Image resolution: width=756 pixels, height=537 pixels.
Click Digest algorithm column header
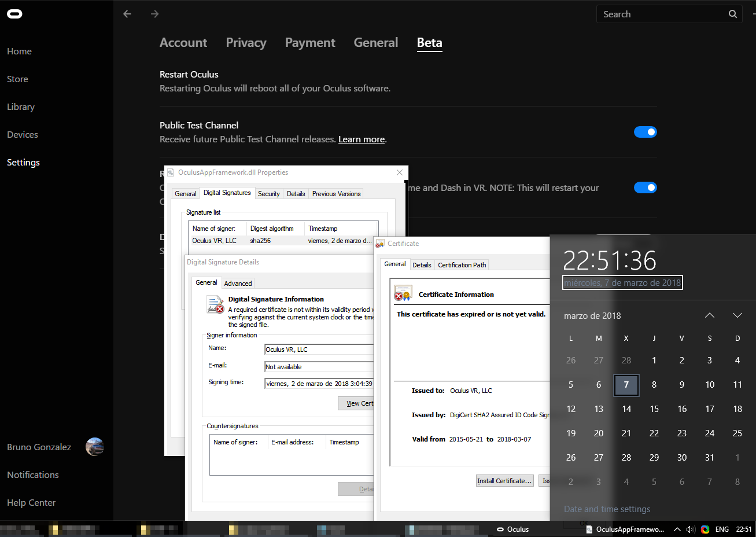275,229
